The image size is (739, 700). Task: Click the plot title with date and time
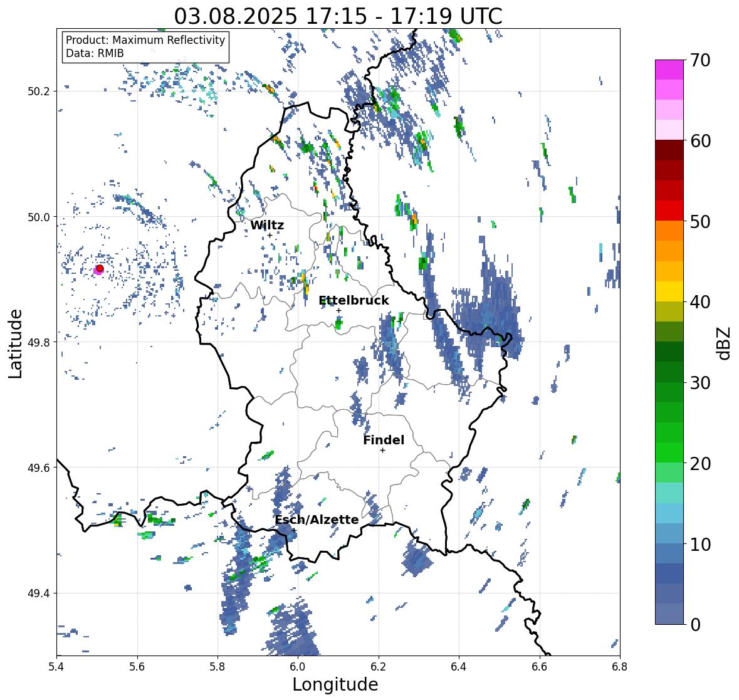(x=338, y=16)
